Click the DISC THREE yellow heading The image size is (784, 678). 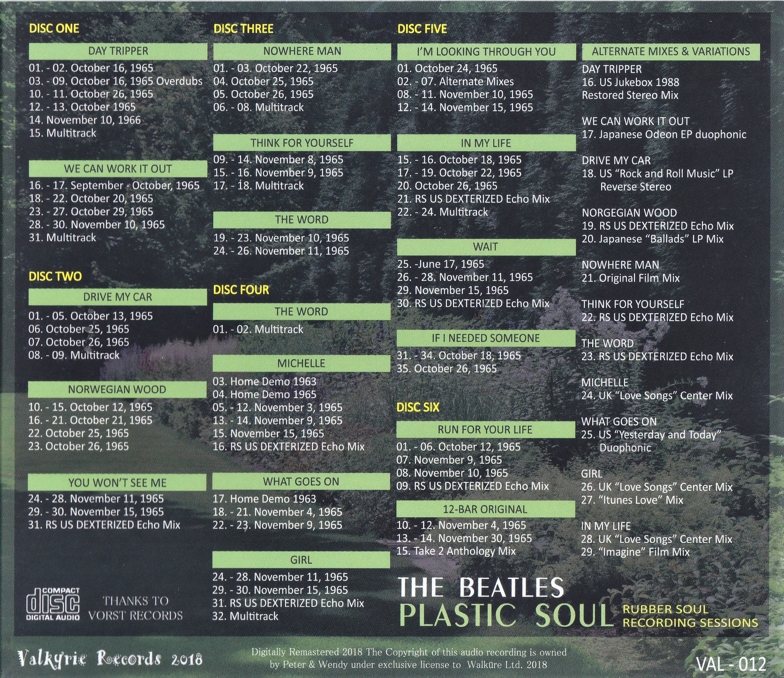tap(243, 29)
